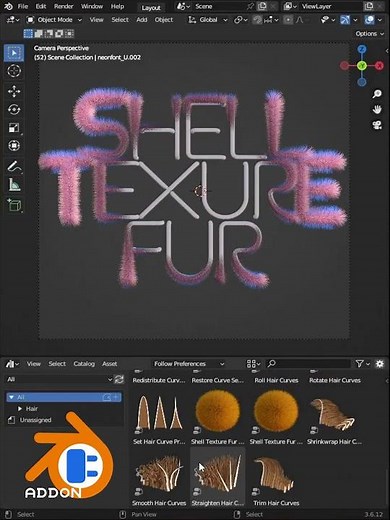Select the All catalog row
390x520 pixels.
coord(64,397)
